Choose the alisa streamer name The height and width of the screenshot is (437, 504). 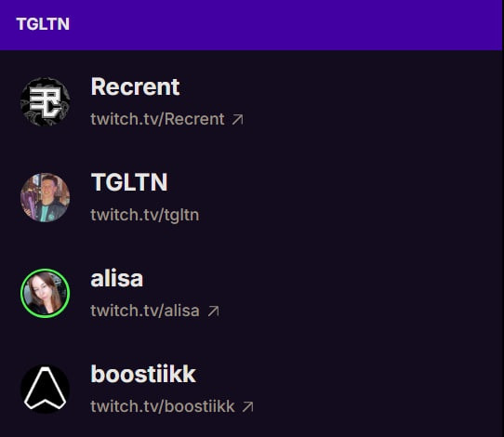coord(116,279)
